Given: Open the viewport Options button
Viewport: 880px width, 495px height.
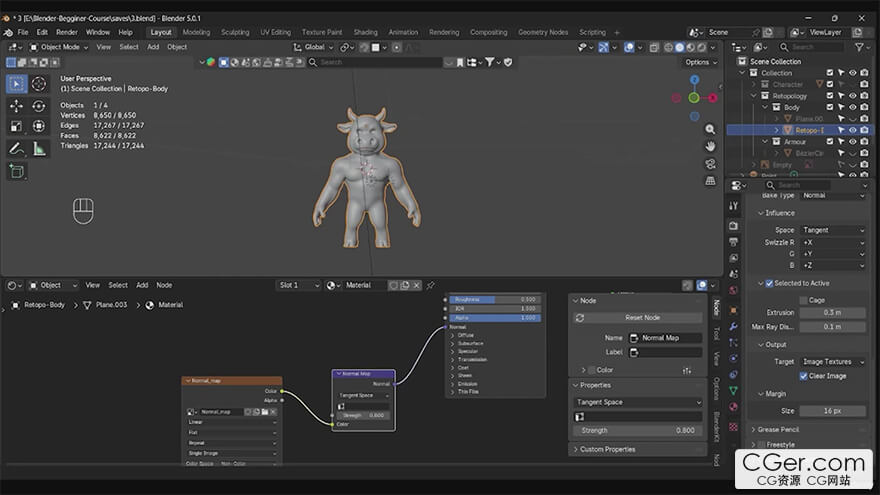Looking at the screenshot, I should [701, 62].
